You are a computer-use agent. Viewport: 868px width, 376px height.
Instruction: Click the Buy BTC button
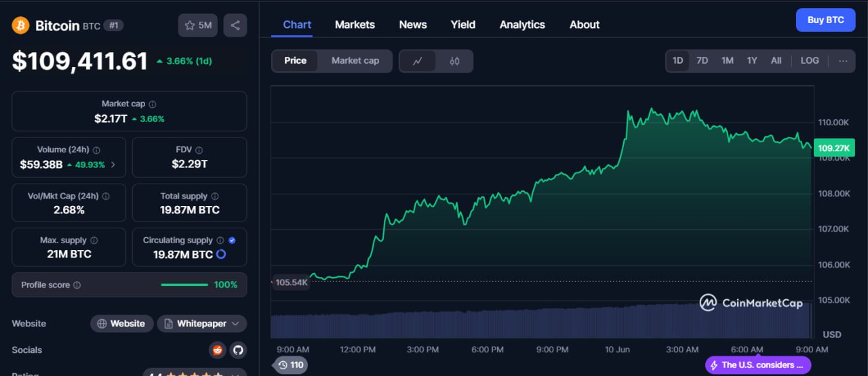click(825, 20)
